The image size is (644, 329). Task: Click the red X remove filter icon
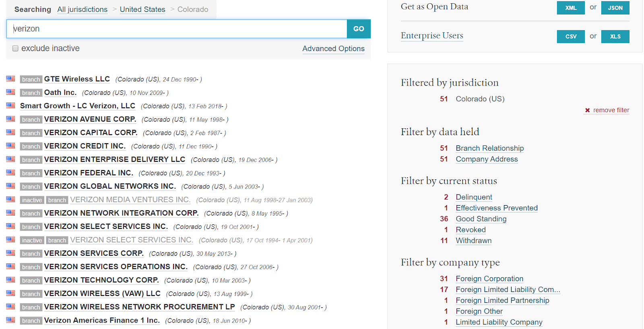tap(587, 110)
